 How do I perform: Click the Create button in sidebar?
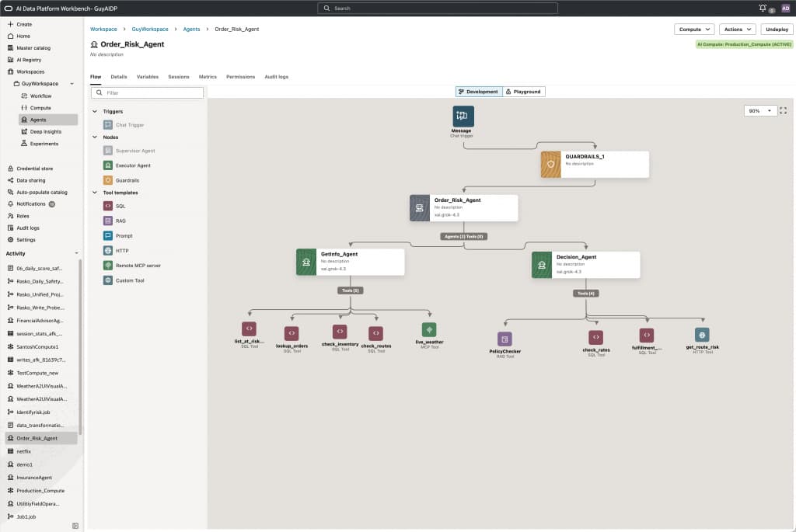click(19, 24)
